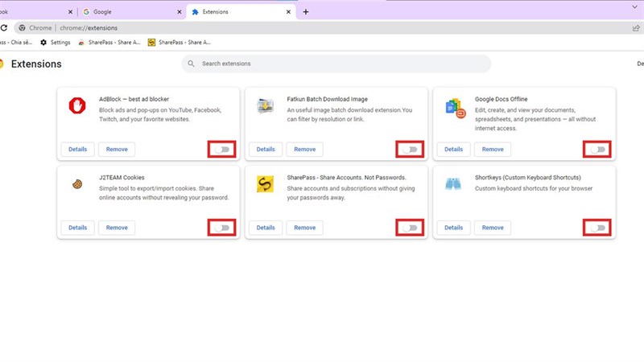The height and width of the screenshot is (362, 644).
Task: Click the Shortkeys extension icon
Action: tap(453, 183)
